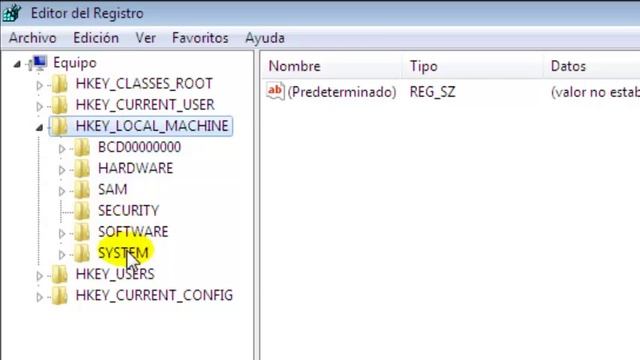Select the HKEY_CLASSES_ROOT label
The height and width of the screenshot is (360, 640).
click(x=144, y=84)
